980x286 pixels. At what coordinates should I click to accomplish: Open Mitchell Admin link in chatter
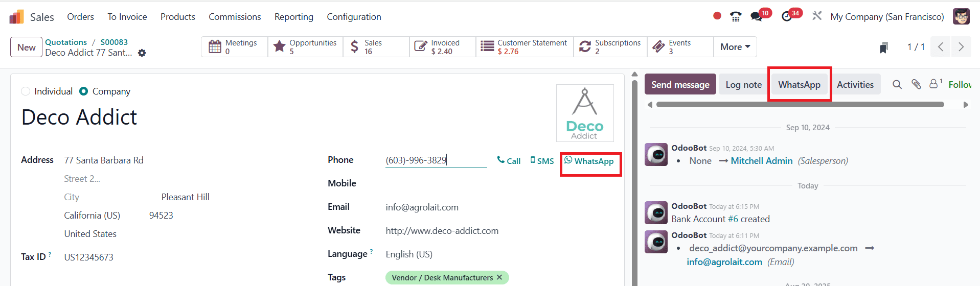pyautogui.click(x=762, y=161)
